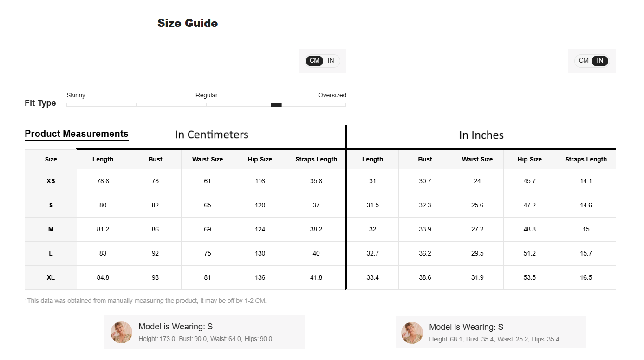Click model avatar beside Height: 173.0
644x360 pixels.
121,333
